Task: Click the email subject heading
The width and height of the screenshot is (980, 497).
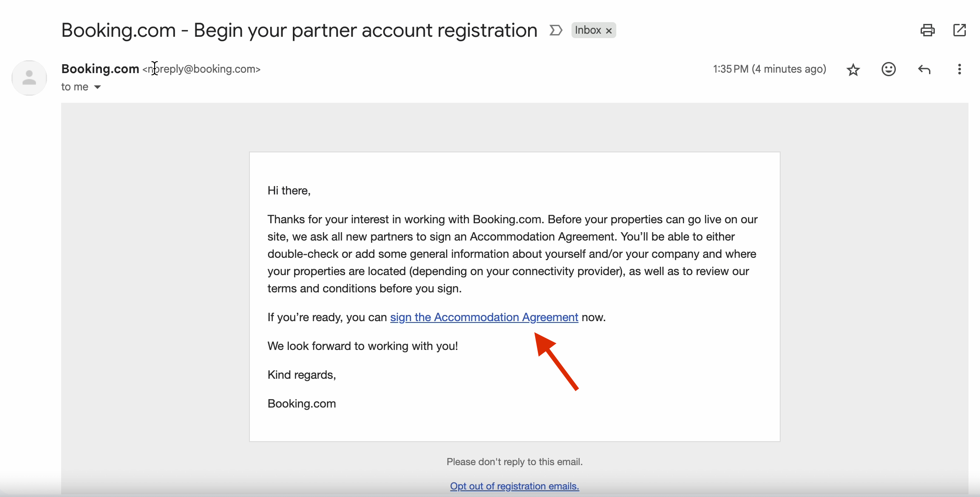Action: point(299,30)
